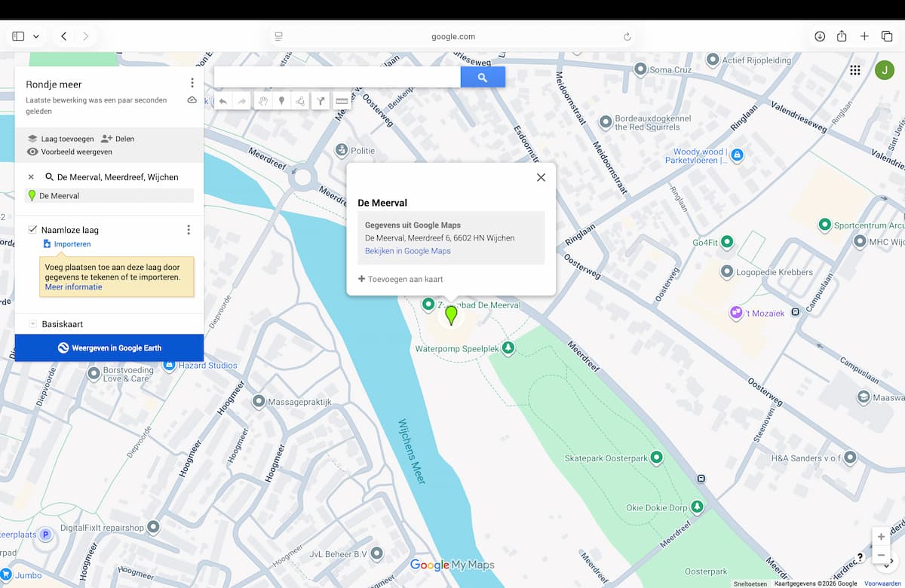Go back with Safari back arrow
905x588 pixels.
pos(64,36)
